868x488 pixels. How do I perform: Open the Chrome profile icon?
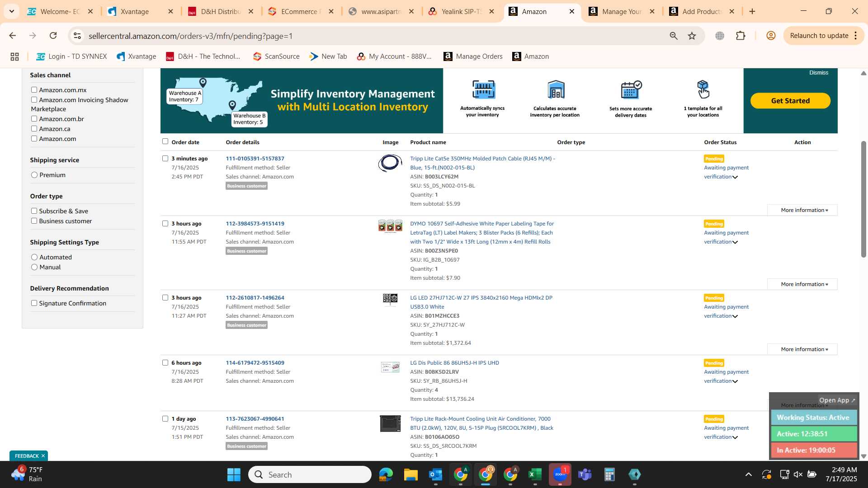tap(771, 36)
